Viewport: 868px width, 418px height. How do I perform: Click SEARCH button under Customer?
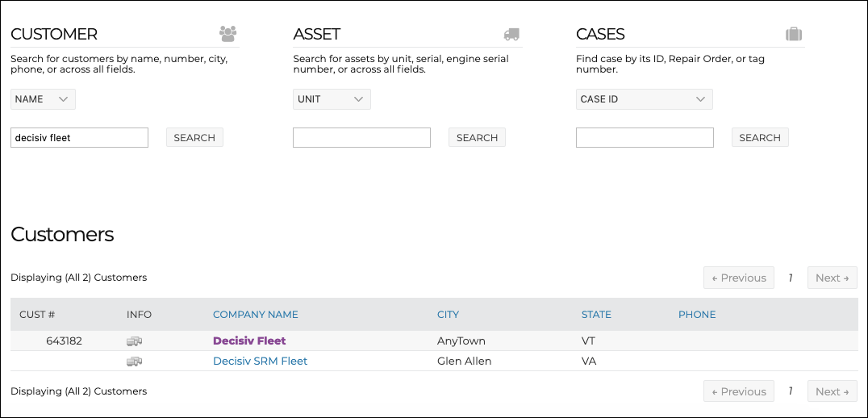pos(194,137)
